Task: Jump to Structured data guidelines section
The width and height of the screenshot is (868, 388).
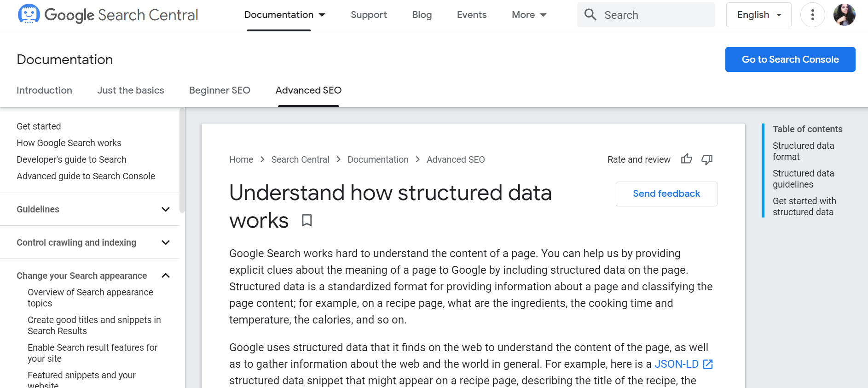Action: 803,179
